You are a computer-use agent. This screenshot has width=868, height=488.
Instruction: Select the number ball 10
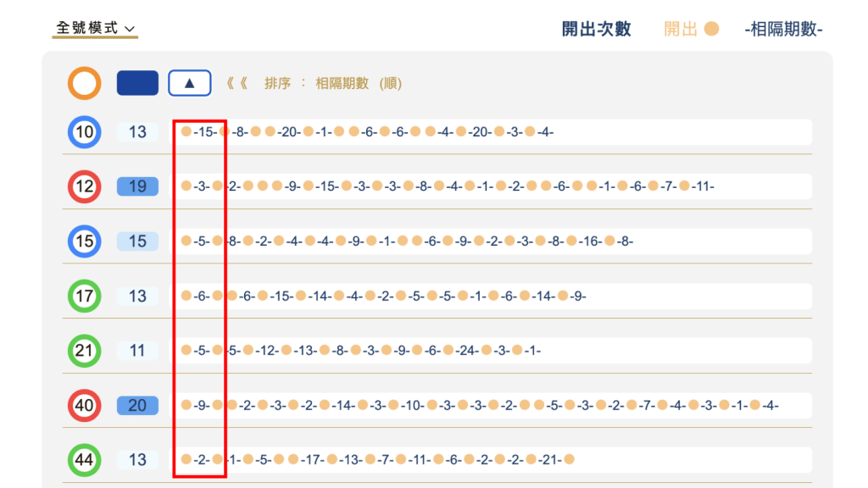[84, 132]
